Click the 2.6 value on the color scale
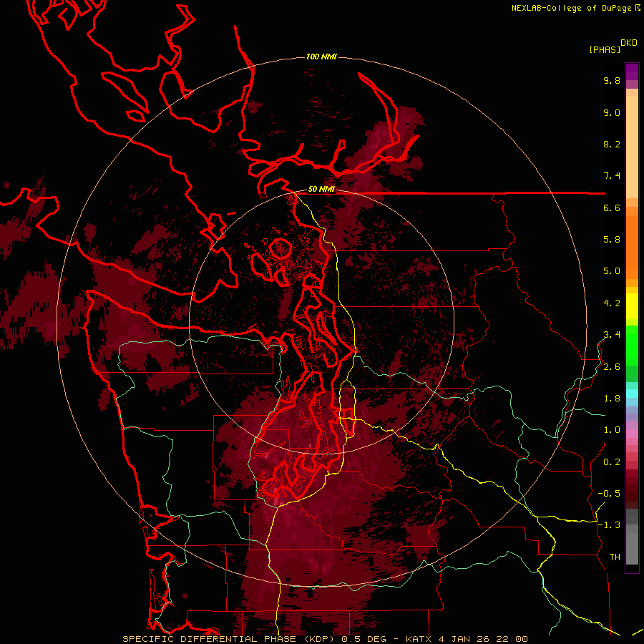This screenshot has width=644, height=644. click(x=612, y=367)
